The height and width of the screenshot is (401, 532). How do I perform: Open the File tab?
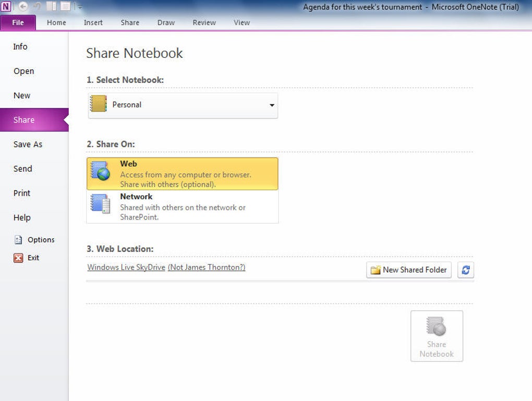[x=18, y=22]
